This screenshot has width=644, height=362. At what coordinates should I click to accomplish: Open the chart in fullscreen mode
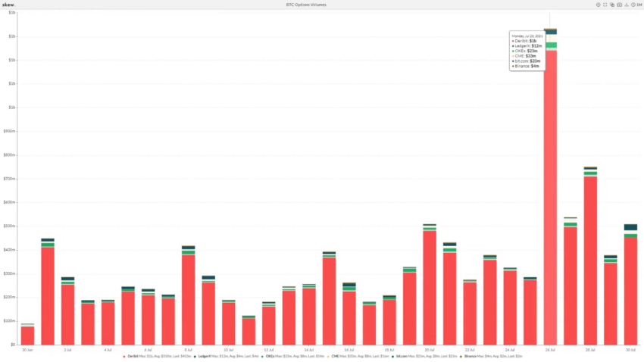(605, 5)
